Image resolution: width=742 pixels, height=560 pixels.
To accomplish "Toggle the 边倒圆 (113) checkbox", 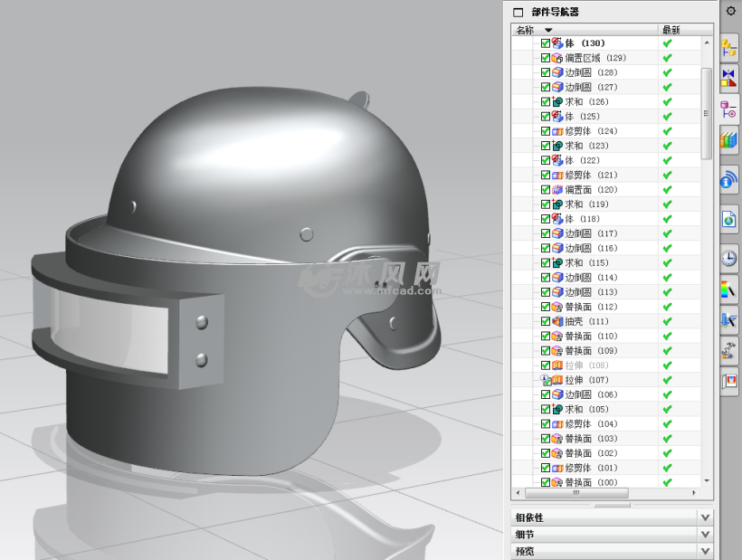I will [546, 292].
